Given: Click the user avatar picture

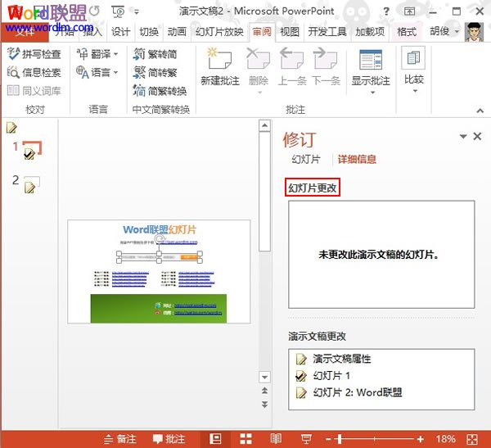Looking at the screenshot, I should pyautogui.click(x=474, y=32).
